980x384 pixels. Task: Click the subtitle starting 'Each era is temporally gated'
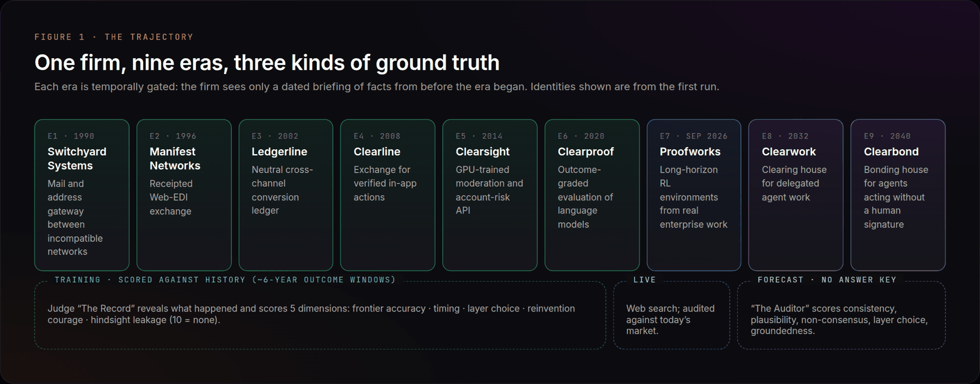click(x=377, y=87)
